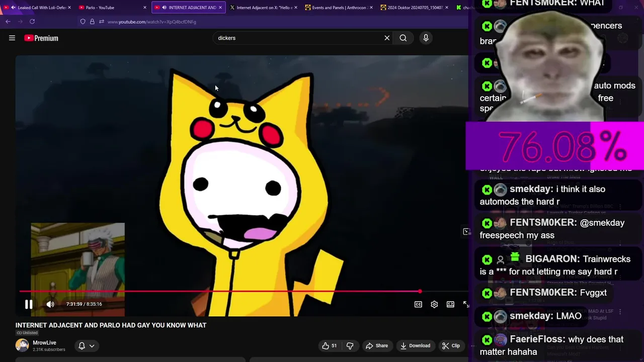Screen dimensions: 644x362
Task: View site security info via the padlock
Action: pyautogui.click(x=92, y=22)
